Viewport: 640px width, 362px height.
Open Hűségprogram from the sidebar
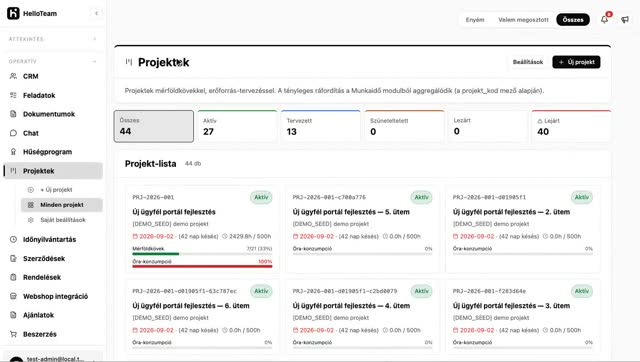click(x=53, y=152)
